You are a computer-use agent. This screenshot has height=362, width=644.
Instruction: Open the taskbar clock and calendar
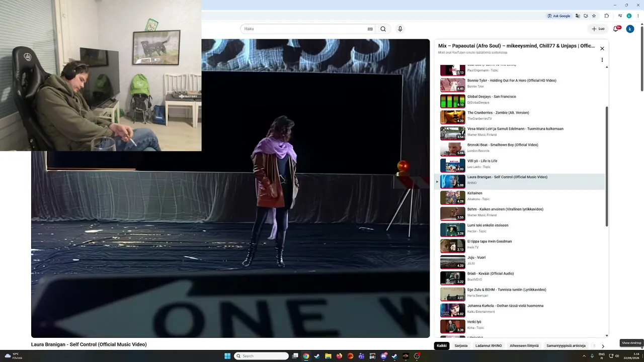coord(631,356)
